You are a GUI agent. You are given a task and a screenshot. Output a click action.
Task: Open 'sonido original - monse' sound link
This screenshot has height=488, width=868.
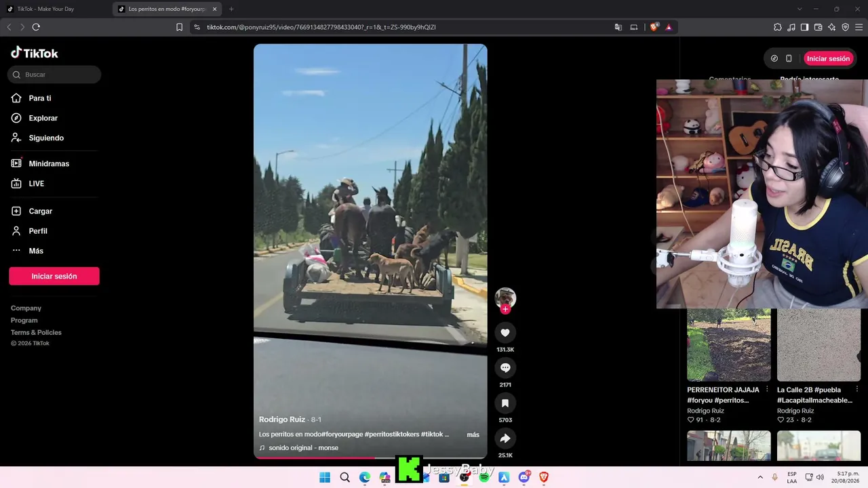click(303, 448)
